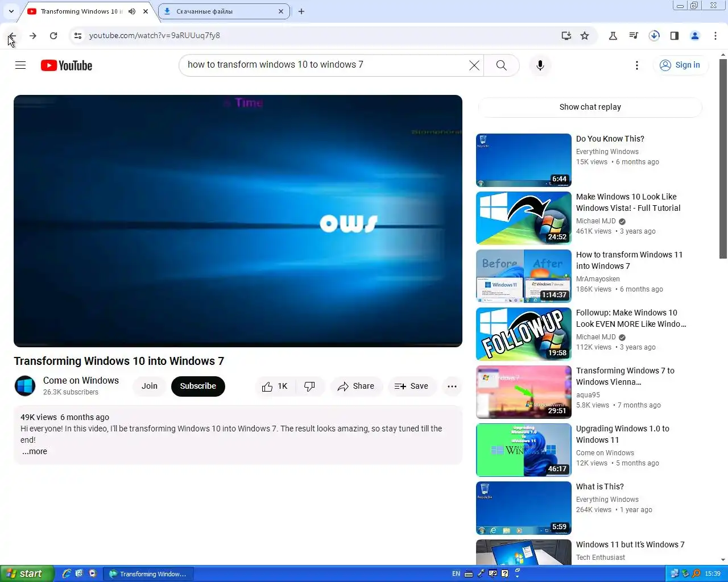Click the Sign in button
The width and height of the screenshot is (728, 582).
tap(680, 65)
